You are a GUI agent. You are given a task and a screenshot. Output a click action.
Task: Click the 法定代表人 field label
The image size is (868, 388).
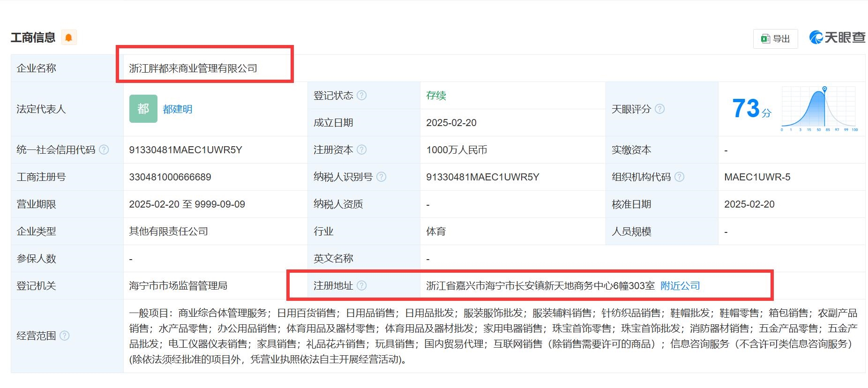tap(41, 109)
